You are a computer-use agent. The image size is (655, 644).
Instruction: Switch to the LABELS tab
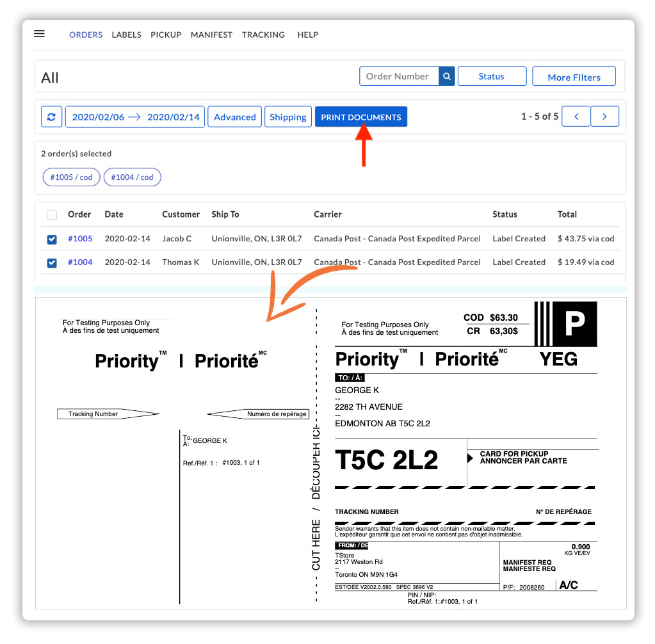click(126, 35)
